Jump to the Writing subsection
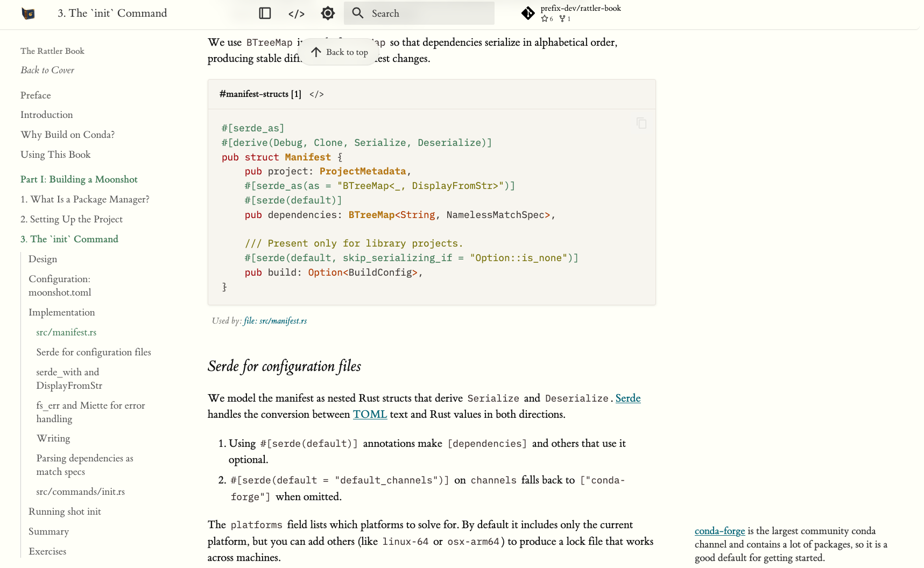This screenshot has width=924, height=568. tap(53, 438)
